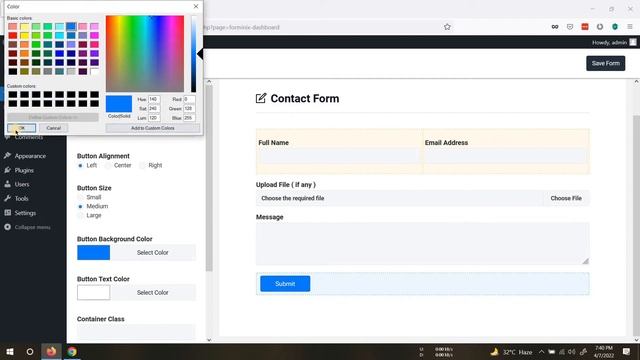
Task: Click the Red value field
Action: (x=189, y=99)
